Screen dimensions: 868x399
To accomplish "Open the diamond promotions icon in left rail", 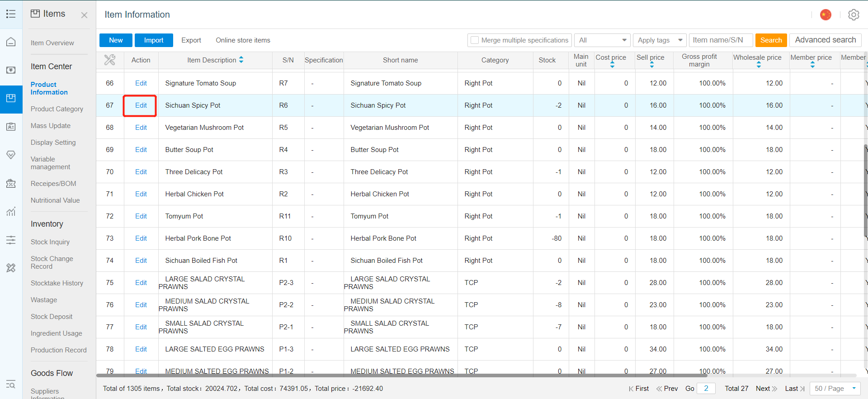I will click(11, 155).
